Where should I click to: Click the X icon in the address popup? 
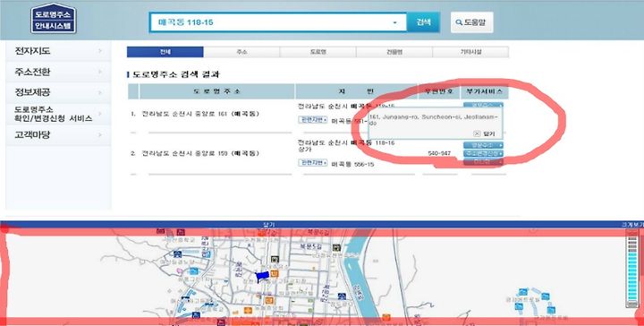tap(477, 133)
